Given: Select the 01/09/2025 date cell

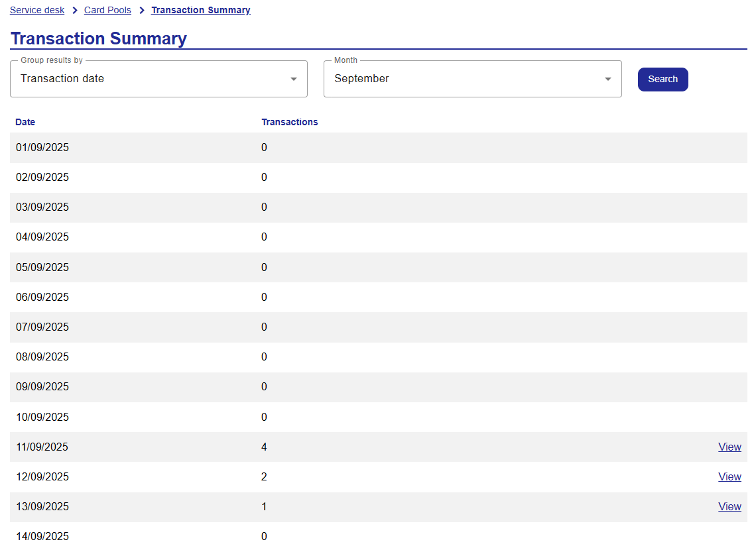Looking at the screenshot, I should pyautogui.click(x=42, y=147).
